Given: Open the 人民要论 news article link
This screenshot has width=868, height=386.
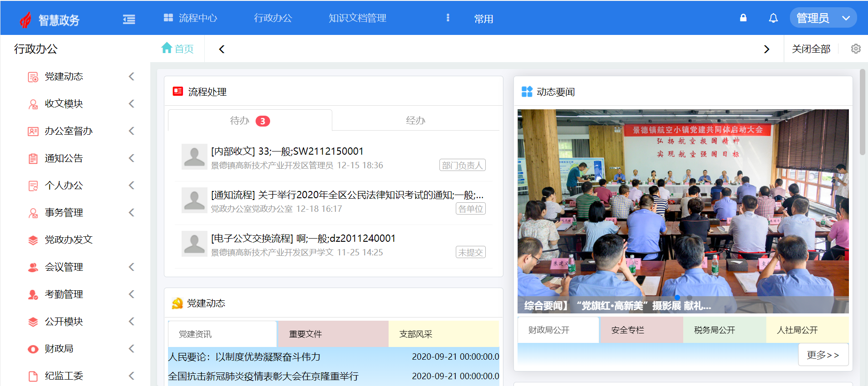Looking at the screenshot, I should (244, 357).
